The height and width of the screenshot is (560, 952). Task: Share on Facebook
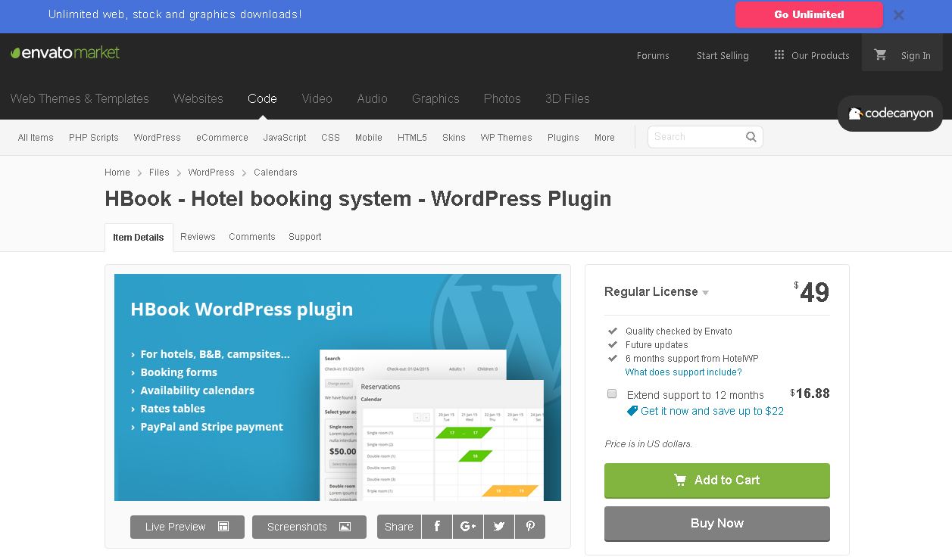437,527
